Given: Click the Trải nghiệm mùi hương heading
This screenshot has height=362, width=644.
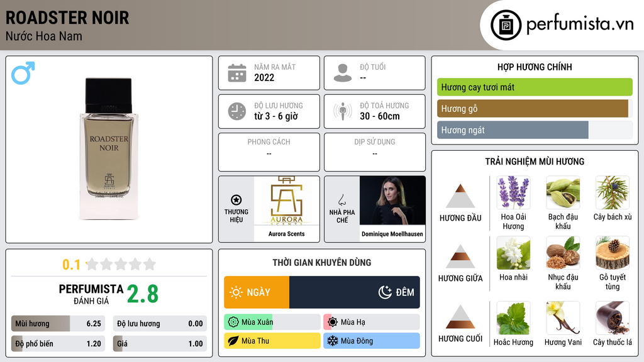Looking at the screenshot, I should pos(535,162).
